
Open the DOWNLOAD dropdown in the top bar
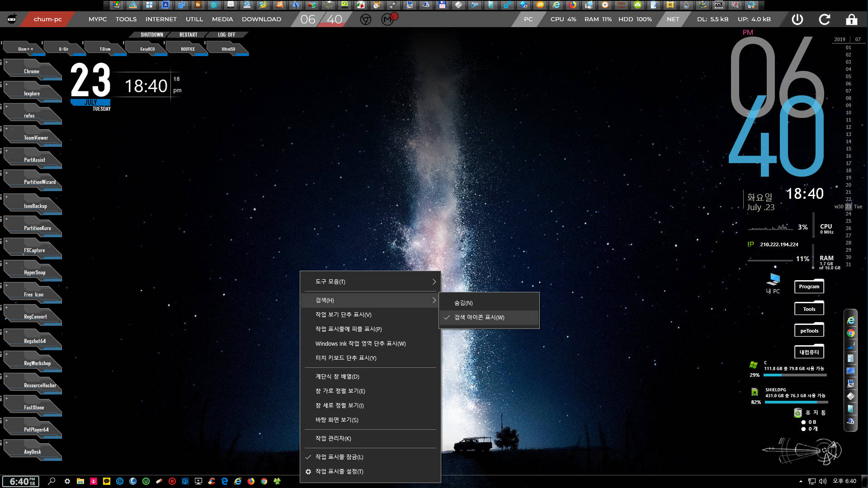pos(261,19)
